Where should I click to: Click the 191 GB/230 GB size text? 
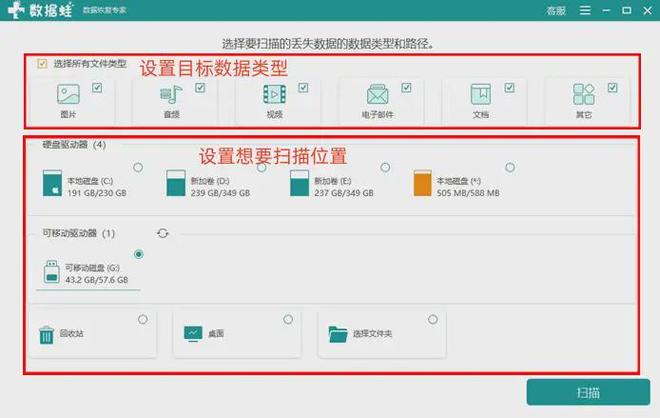(97, 193)
